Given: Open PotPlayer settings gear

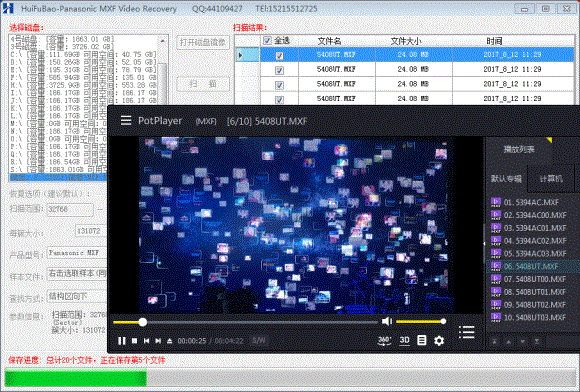Looking at the screenshot, I should [x=439, y=341].
